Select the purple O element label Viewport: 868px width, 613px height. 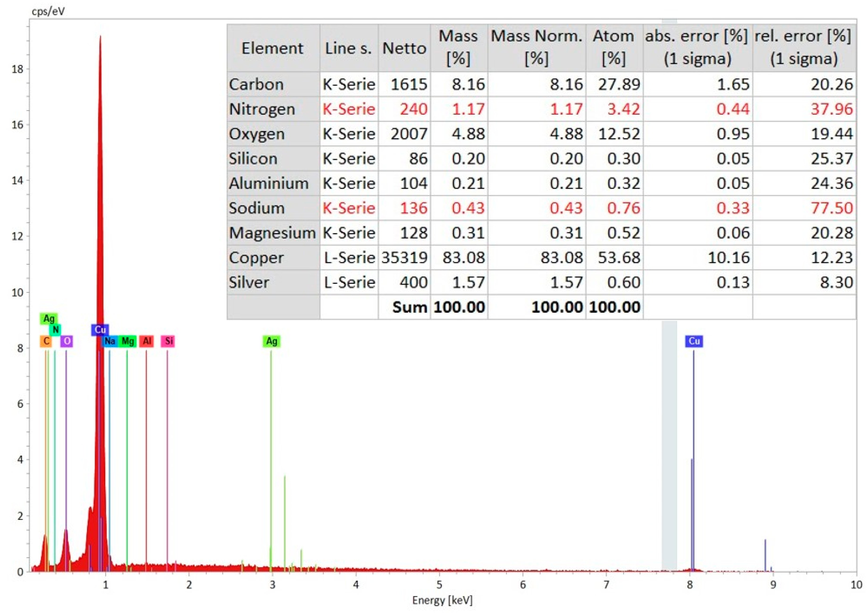click(67, 341)
